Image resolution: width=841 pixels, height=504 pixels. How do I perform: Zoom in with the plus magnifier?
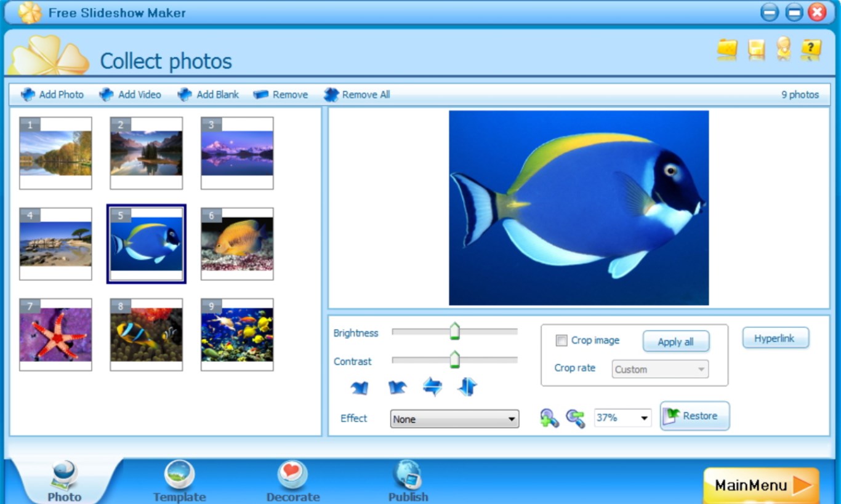549,418
